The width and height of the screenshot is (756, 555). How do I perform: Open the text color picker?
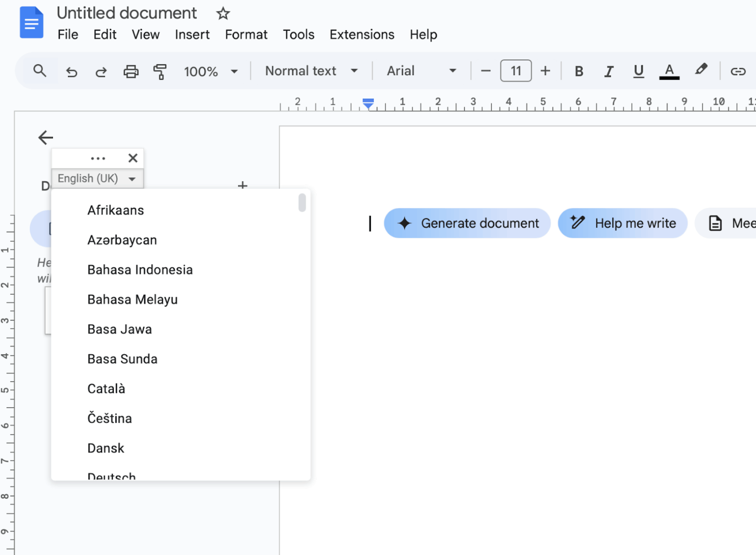[x=669, y=71]
